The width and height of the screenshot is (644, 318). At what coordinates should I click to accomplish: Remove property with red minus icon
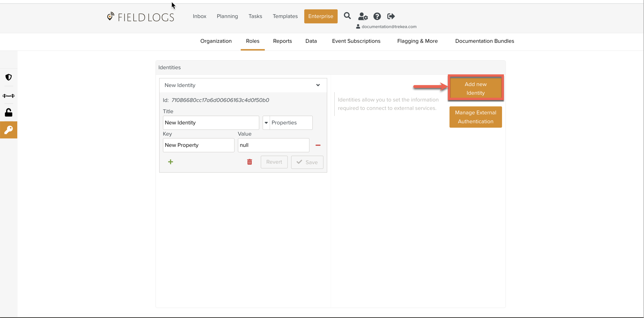(318, 145)
